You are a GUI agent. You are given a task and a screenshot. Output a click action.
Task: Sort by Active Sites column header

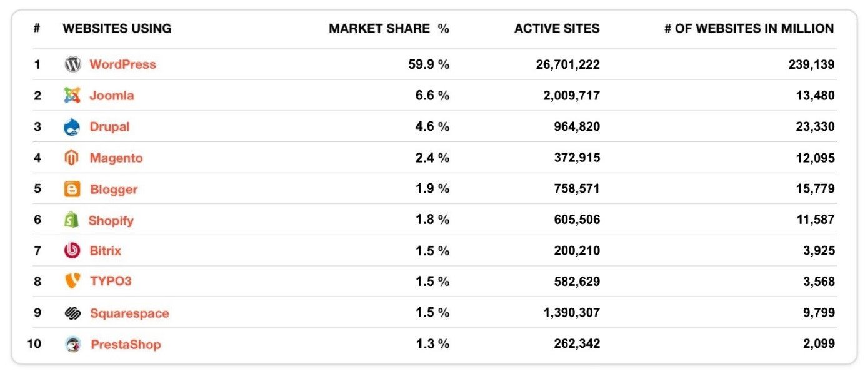[x=557, y=29]
